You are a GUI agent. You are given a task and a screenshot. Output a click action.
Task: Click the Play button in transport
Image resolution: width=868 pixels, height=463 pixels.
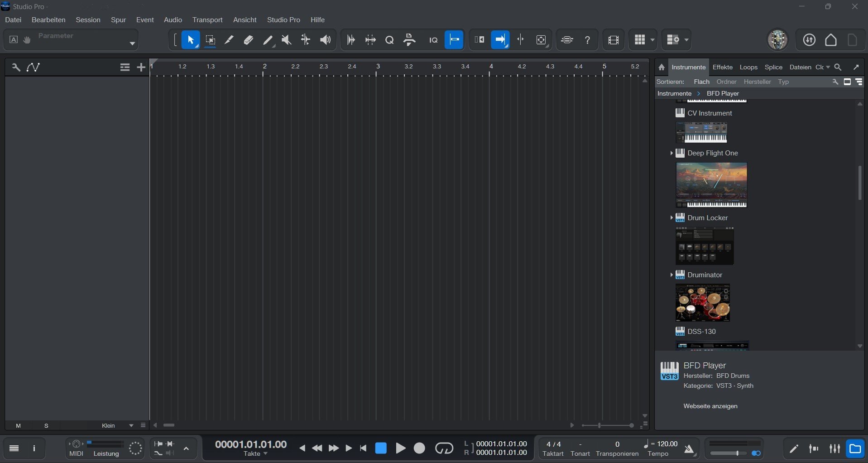[x=400, y=449]
